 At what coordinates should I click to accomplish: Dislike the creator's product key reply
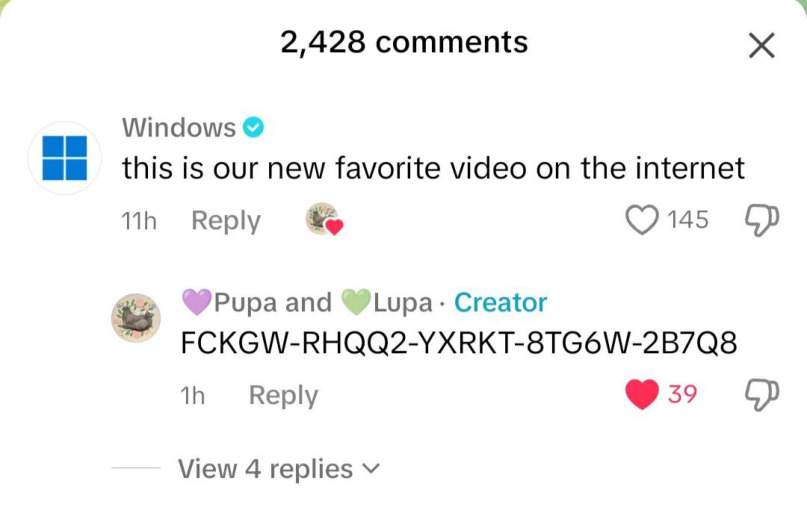[x=762, y=395]
